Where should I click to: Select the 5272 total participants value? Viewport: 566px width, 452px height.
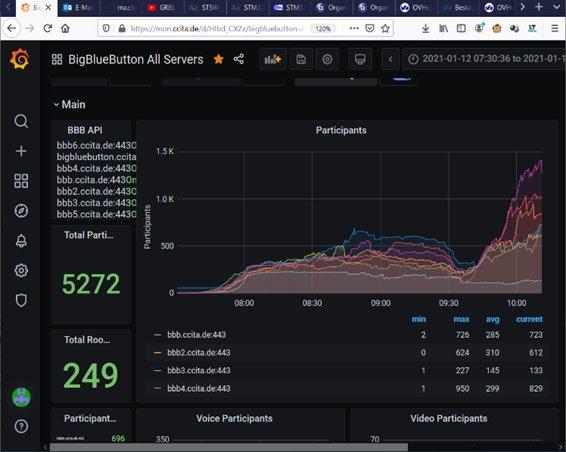tap(91, 284)
